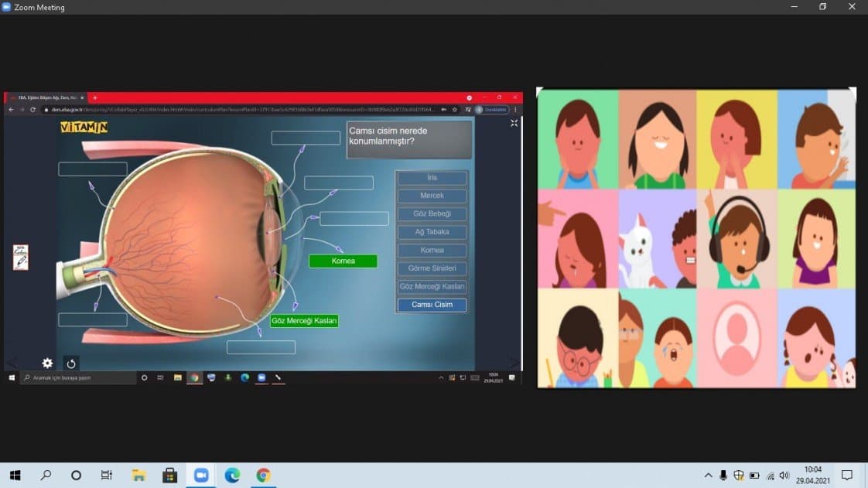868x488 pixels.
Task: Select the EBA tab in the shared browser
Action: tap(48, 98)
